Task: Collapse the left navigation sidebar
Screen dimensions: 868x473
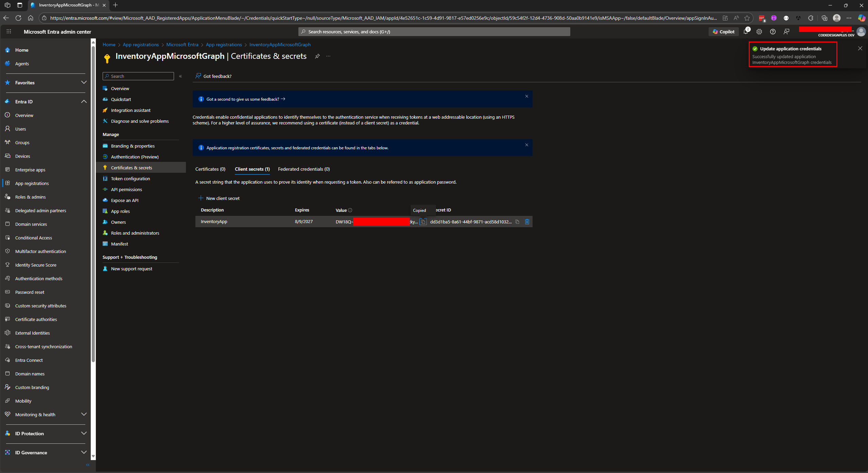Action: tap(88, 465)
